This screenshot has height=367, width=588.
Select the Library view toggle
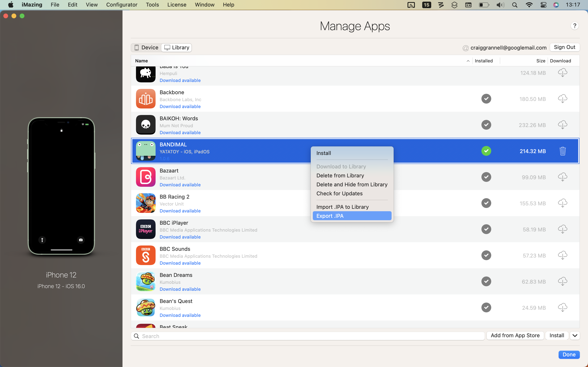177,48
